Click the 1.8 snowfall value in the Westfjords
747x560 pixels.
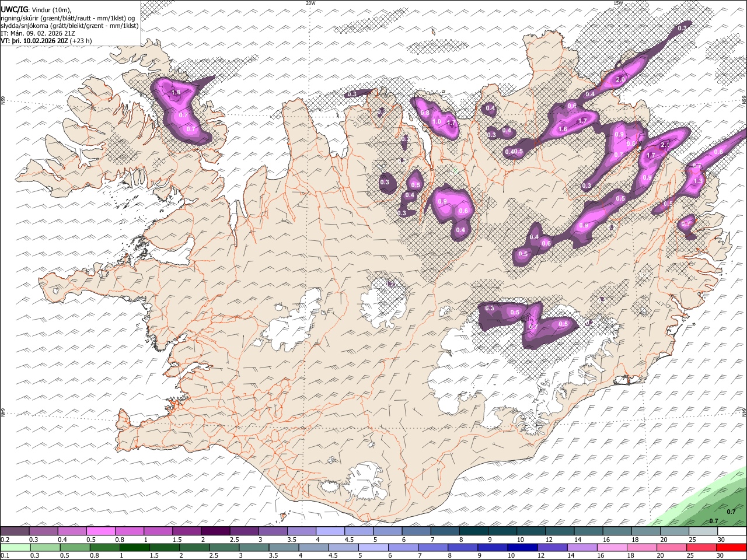[x=176, y=93]
